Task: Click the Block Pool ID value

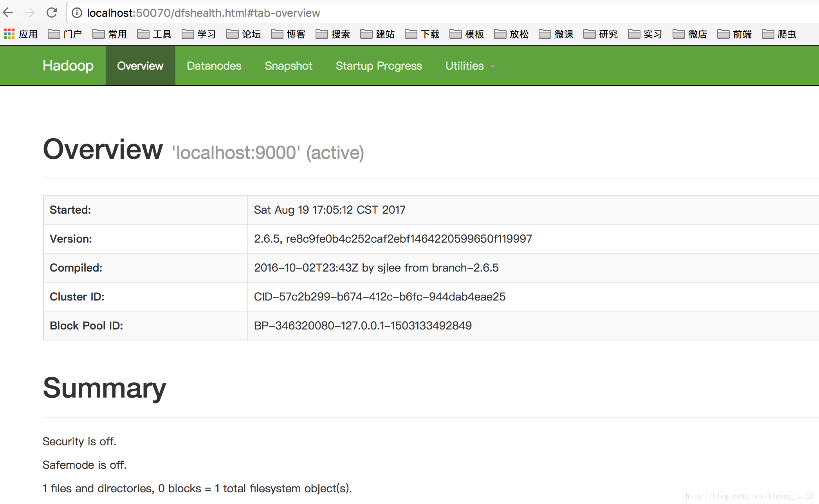Action: coord(363,326)
